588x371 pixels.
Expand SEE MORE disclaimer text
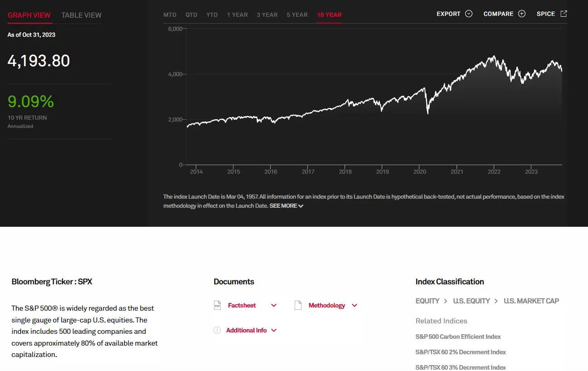[286, 206]
